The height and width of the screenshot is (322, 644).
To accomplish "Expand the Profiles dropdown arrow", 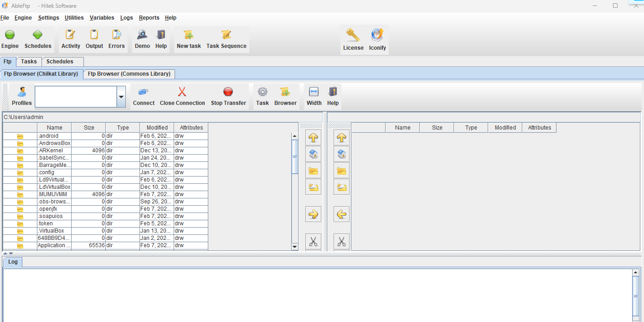I will click(121, 97).
